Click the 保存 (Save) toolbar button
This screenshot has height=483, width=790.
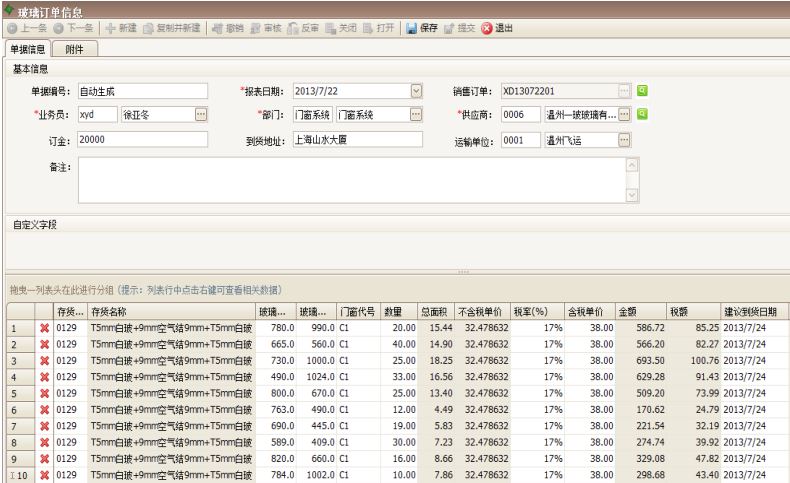[422, 28]
